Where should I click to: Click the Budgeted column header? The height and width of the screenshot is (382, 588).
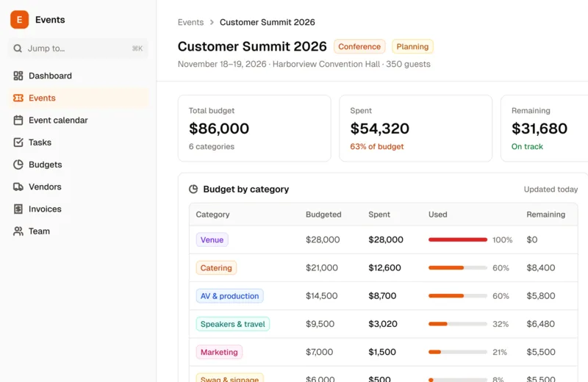tap(323, 215)
